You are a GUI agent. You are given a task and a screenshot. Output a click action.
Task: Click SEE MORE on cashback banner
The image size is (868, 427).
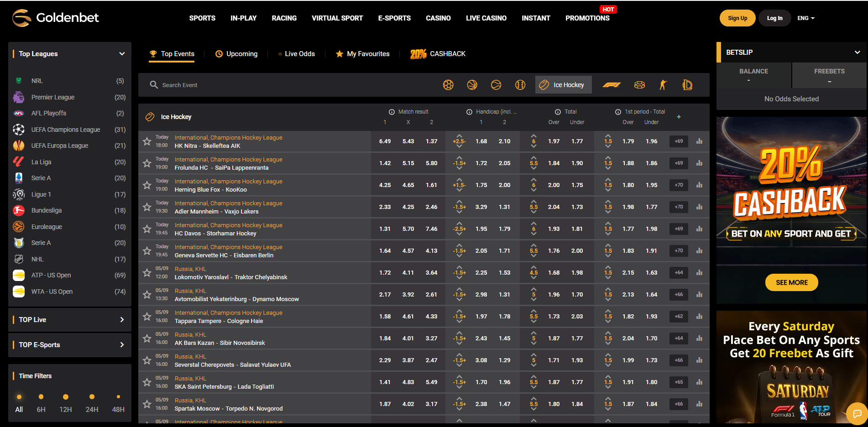point(791,282)
